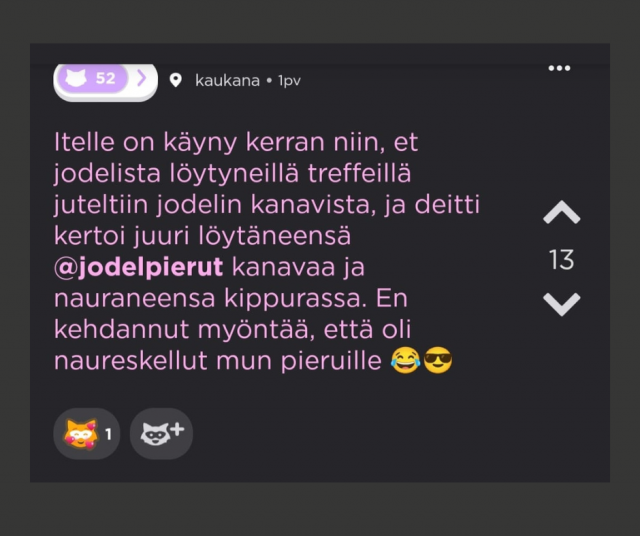The height and width of the screenshot is (536, 640).
Task: Tap the laughing-crying emoji in the post
Action: [405, 360]
